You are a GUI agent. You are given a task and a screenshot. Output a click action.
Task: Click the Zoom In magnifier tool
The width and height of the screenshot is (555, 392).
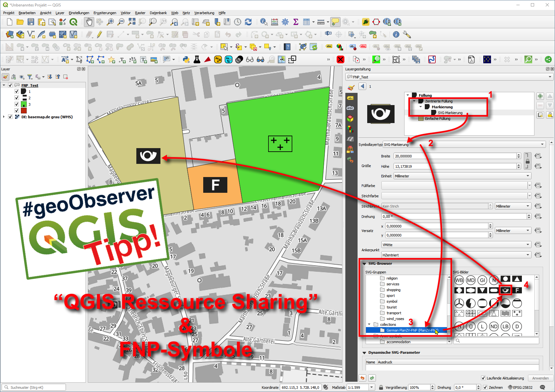pos(110,22)
